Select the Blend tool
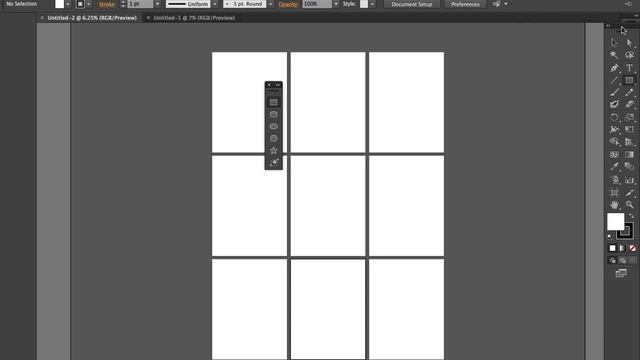640x360 pixels. point(629,167)
